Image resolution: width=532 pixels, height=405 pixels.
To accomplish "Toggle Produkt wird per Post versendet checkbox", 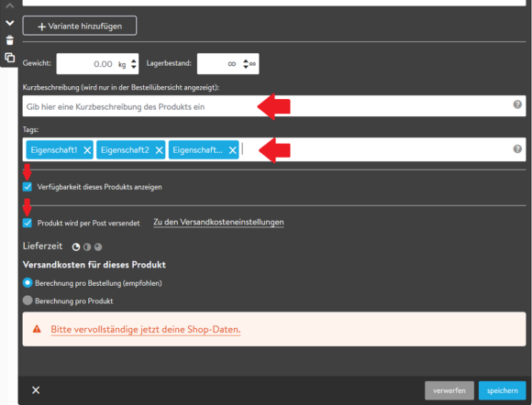I will click(28, 223).
